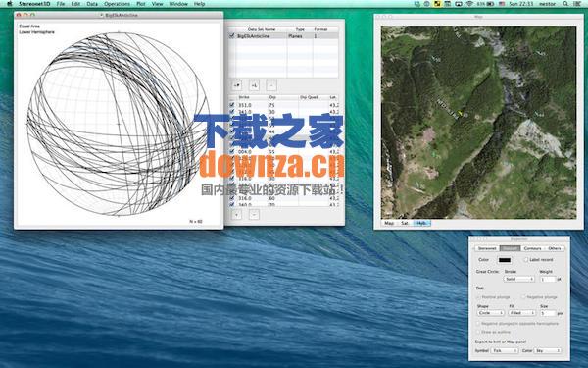Toggle Negative plunges in opposite hemisphere checkbox

[478, 323]
